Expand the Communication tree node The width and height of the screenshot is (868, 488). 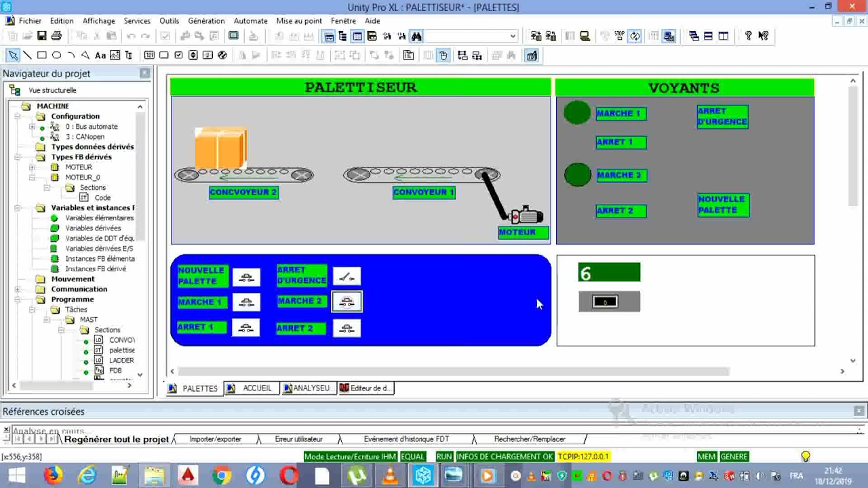point(18,289)
